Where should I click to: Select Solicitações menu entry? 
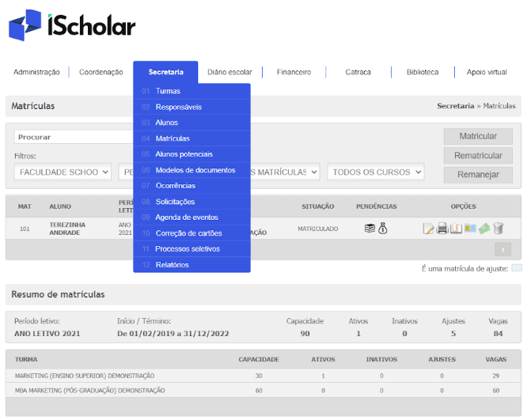pyautogui.click(x=192, y=202)
